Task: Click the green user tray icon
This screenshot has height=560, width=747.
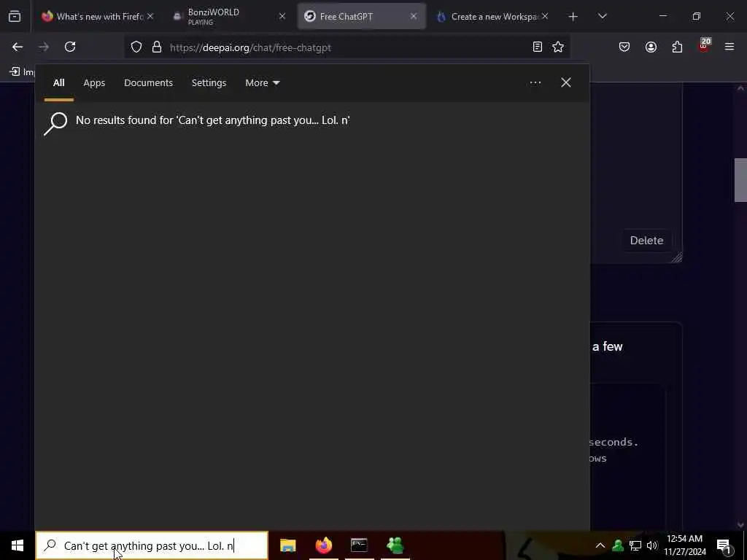Action: click(x=618, y=545)
